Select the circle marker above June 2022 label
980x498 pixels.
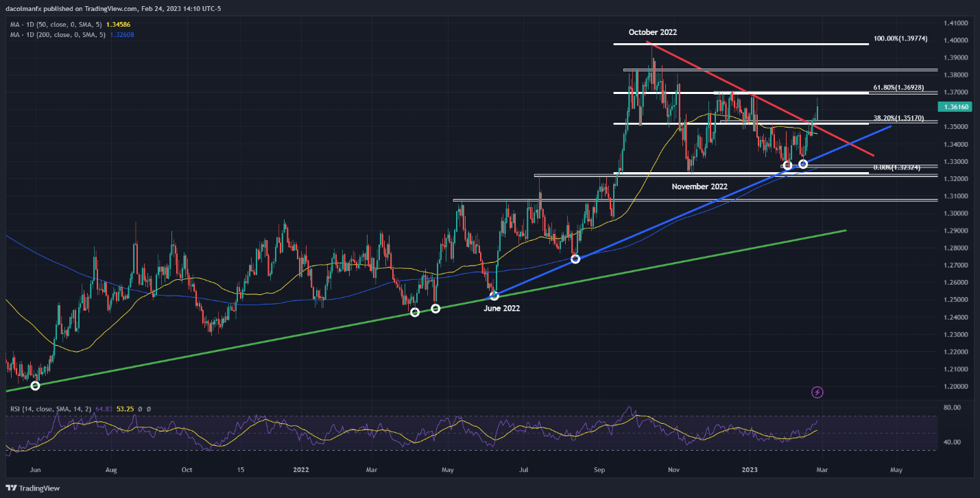494,296
